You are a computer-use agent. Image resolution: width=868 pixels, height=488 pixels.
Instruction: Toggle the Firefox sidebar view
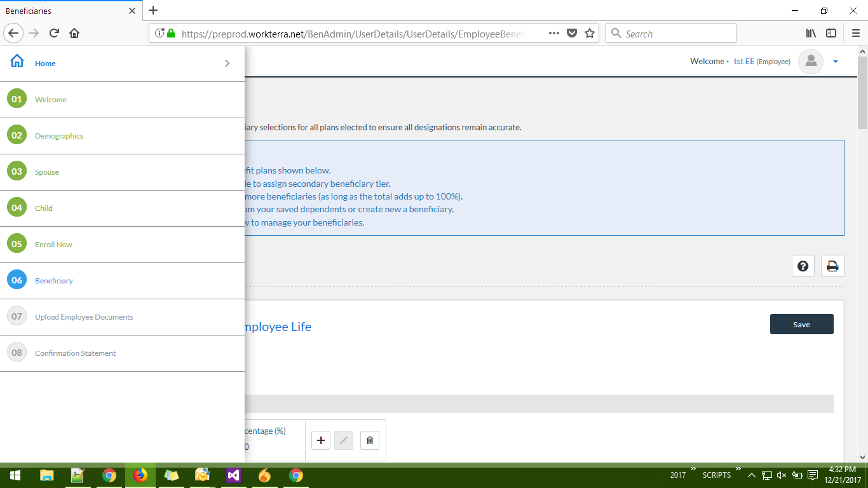pos(831,33)
